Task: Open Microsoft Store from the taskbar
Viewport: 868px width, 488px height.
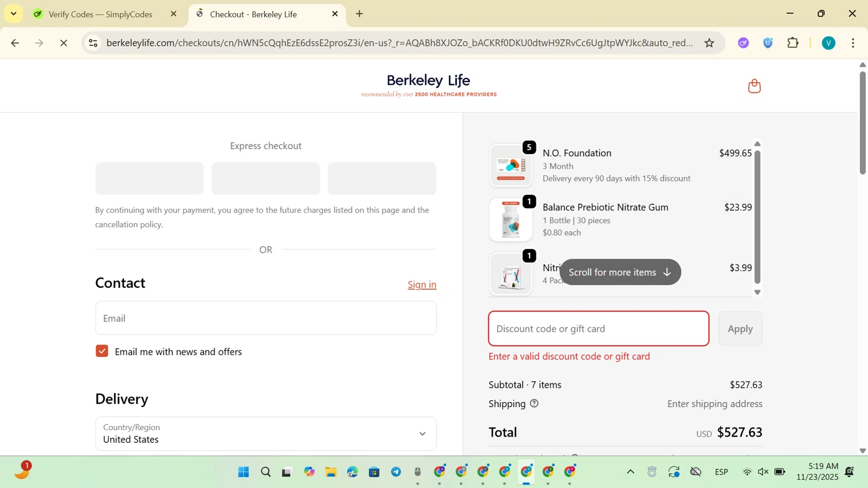Action: point(374,472)
